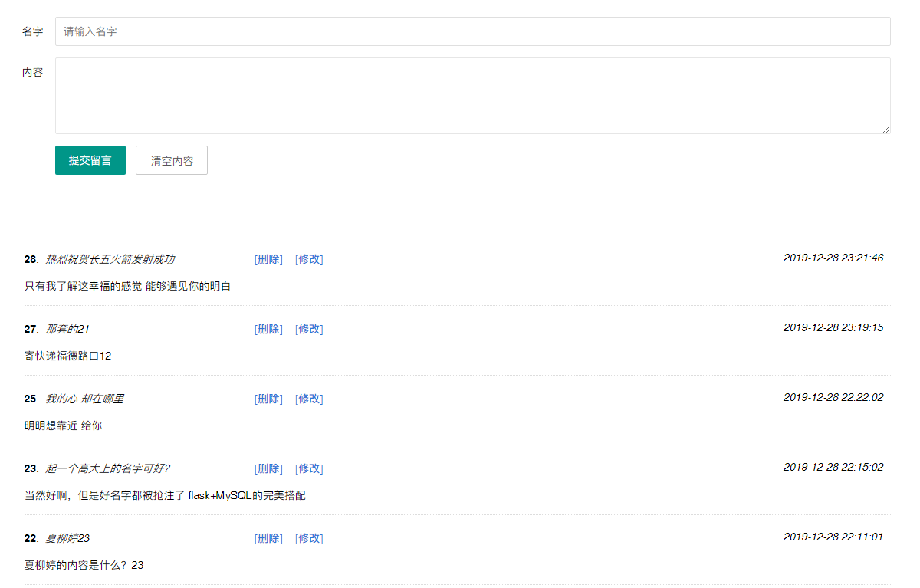This screenshot has height=588, width=920.
Task: Grab the textarea resize handle corner
Action: 886,130
